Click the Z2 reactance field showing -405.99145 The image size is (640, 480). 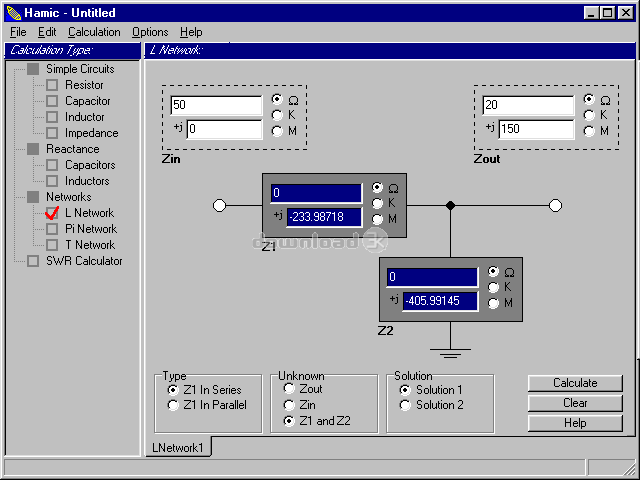(x=440, y=301)
